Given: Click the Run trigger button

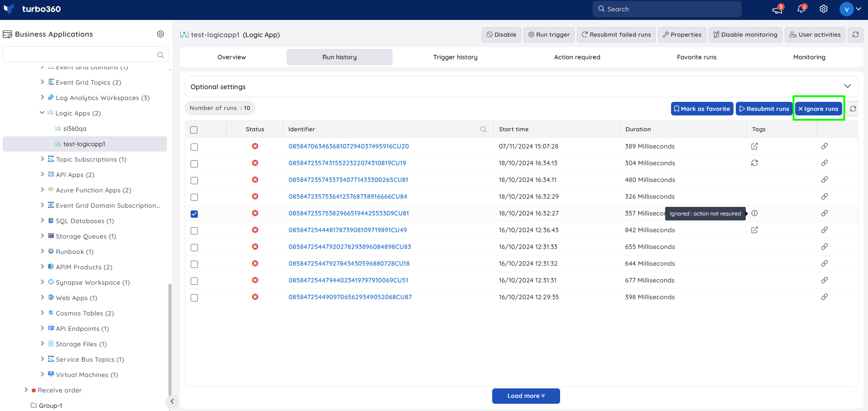Looking at the screenshot, I should (549, 34).
